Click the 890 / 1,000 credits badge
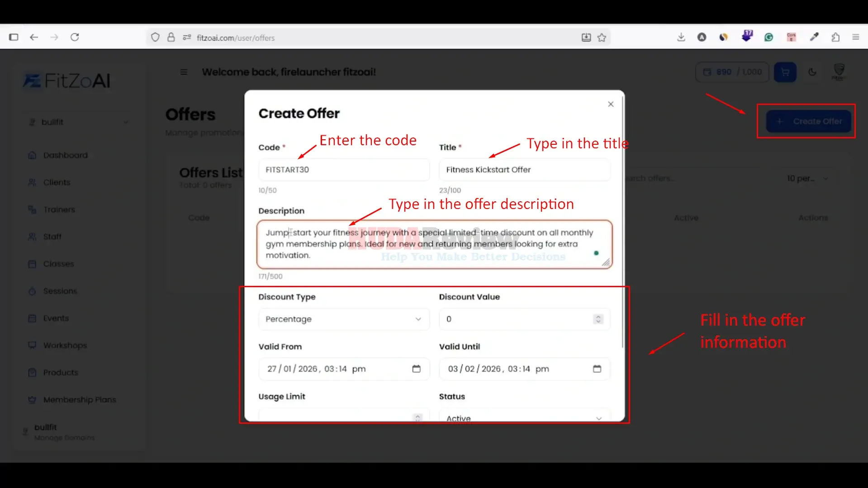 click(x=732, y=72)
